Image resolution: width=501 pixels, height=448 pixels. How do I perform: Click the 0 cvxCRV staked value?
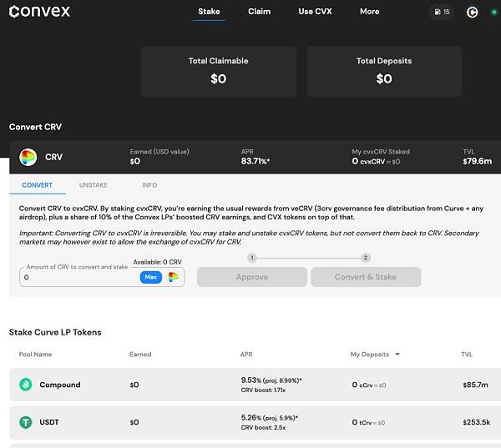(376, 161)
